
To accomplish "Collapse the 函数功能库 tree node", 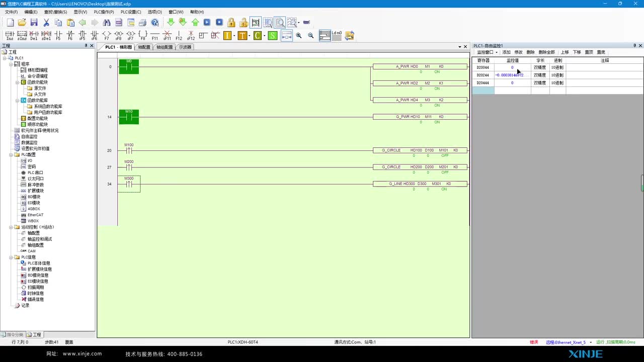I will click(x=18, y=100).
